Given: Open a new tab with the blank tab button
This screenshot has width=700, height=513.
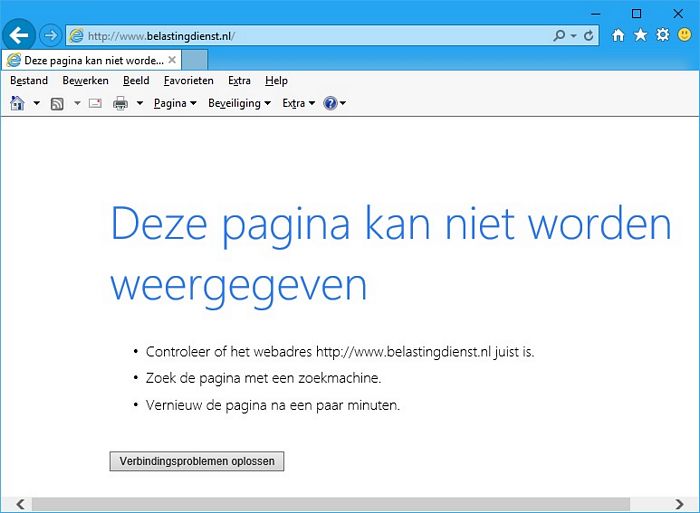Looking at the screenshot, I should pos(195,60).
